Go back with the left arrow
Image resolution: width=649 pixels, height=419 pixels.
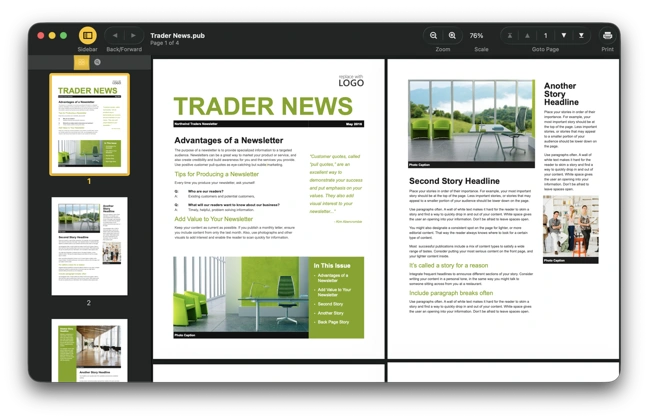(115, 36)
